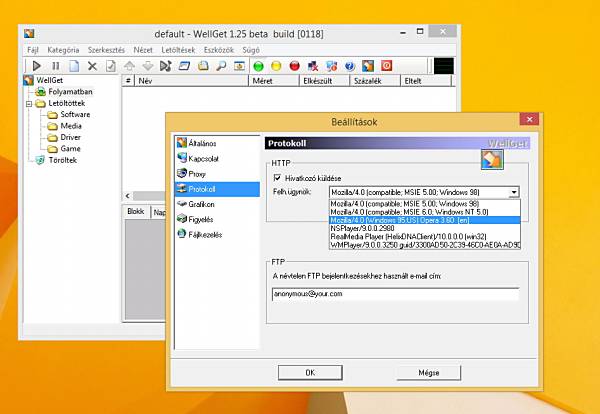Choose Mozilla/4.0 MSIE 5.00 Windows 98 option
This screenshot has height=414, width=600.
[x=424, y=204]
